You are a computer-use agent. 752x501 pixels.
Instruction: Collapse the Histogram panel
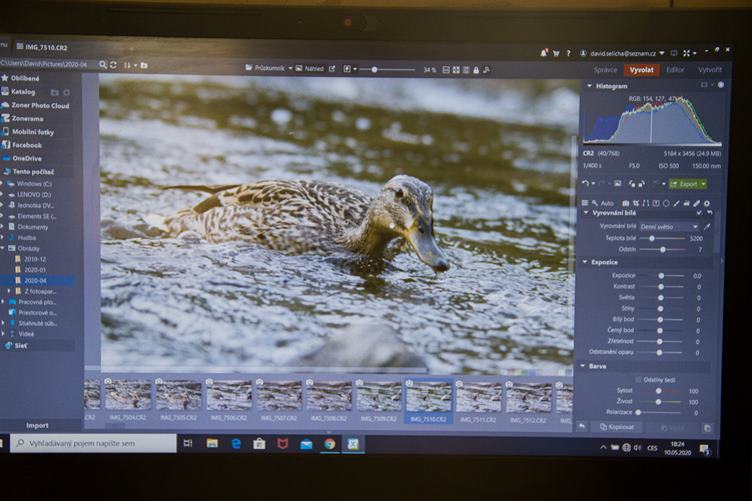pos(589,86)
